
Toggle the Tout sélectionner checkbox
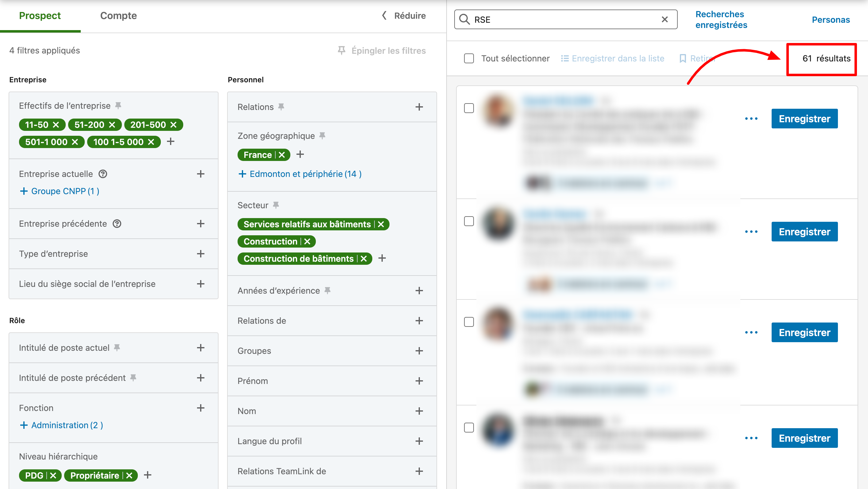point(470,58)
